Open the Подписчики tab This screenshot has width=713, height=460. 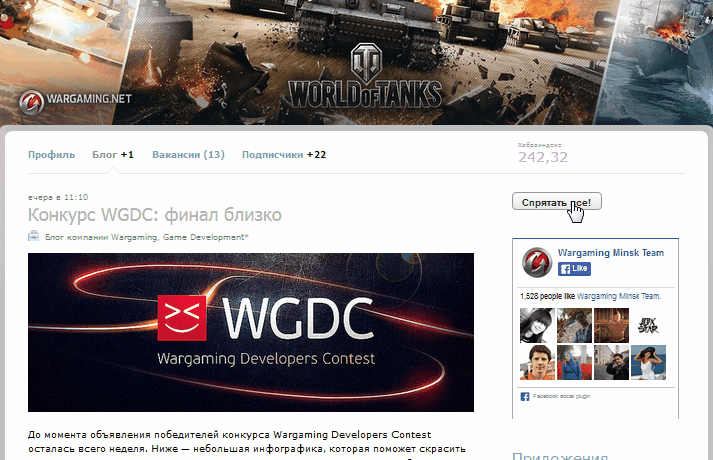click(272, 155)
